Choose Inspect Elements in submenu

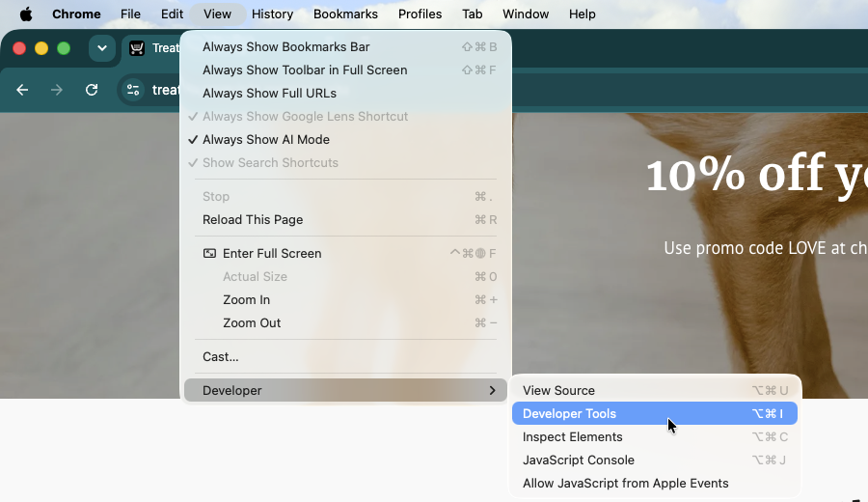[655, 437]
